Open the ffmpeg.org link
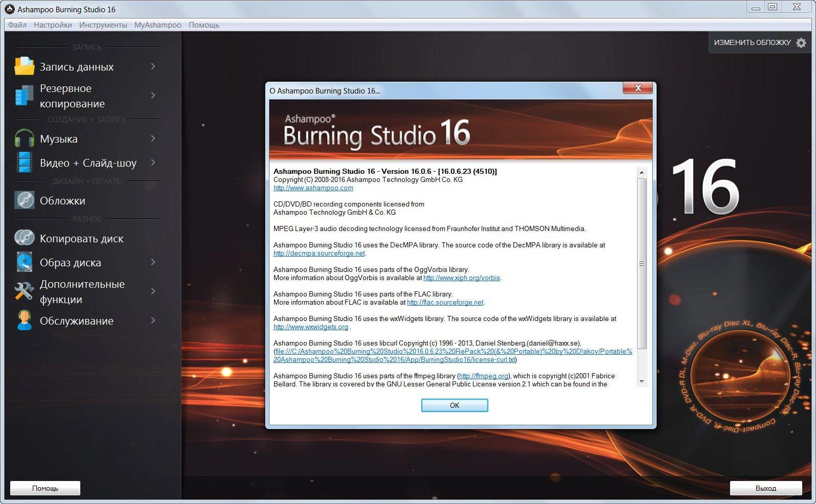Viewport: 816px width, 504px height. point(484,376)
